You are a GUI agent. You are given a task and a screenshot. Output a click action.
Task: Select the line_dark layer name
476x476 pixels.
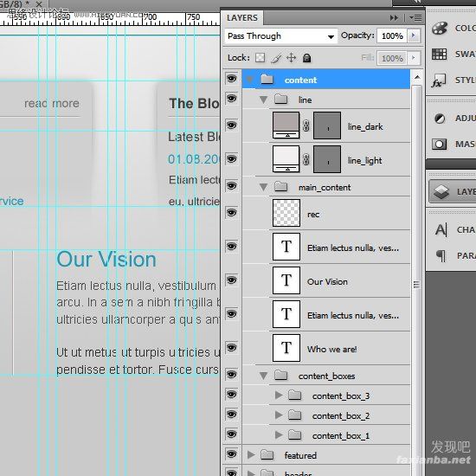pos(365,126)
